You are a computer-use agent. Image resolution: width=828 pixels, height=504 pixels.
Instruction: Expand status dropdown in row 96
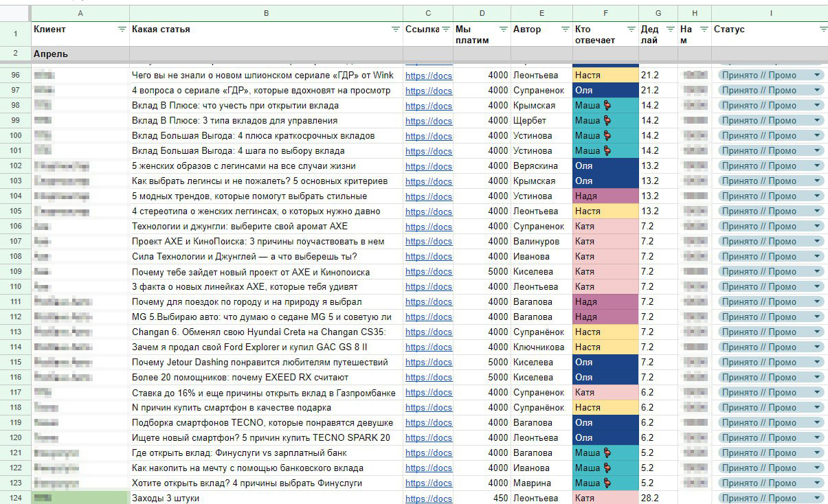tap(816, 76)
